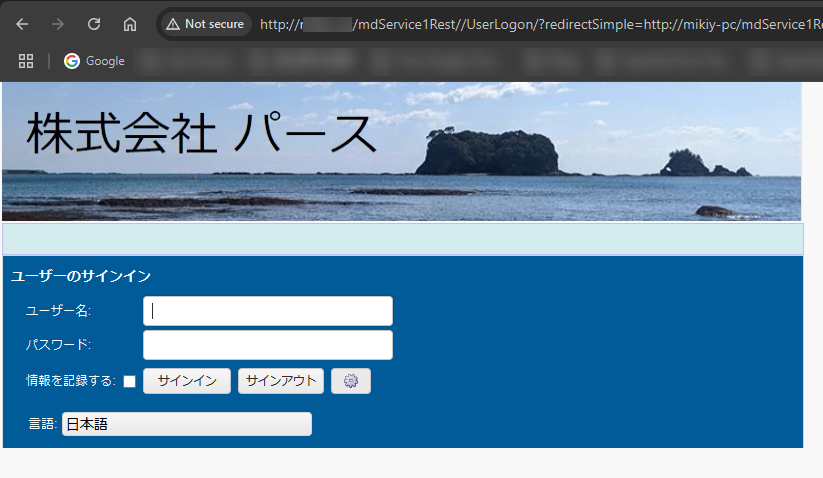Go back to the previous page
823x478 pixels.
click(22, 24)
